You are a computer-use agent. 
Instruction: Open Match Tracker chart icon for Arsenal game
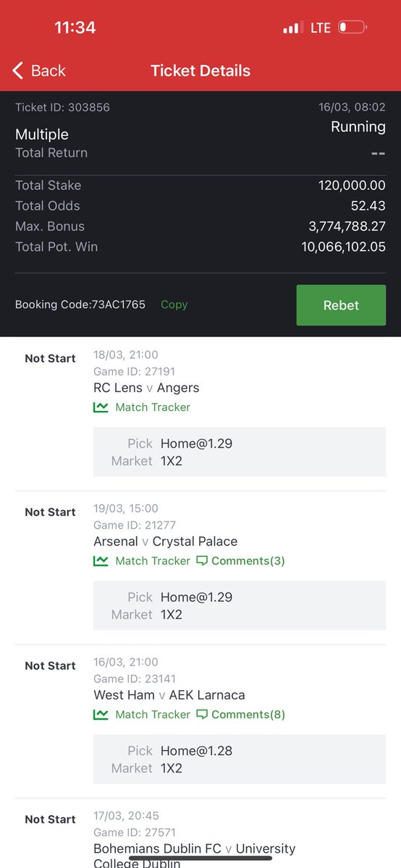click(x=101, y=561)
